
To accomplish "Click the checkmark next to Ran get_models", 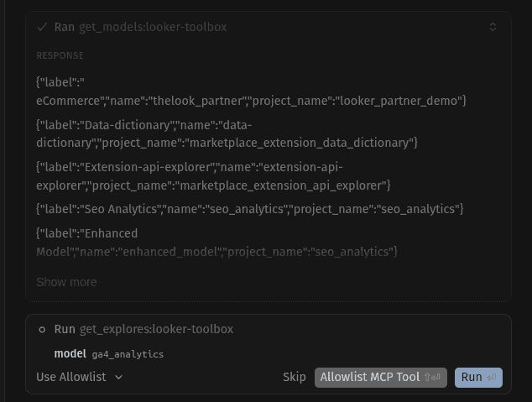I will 42,27.
